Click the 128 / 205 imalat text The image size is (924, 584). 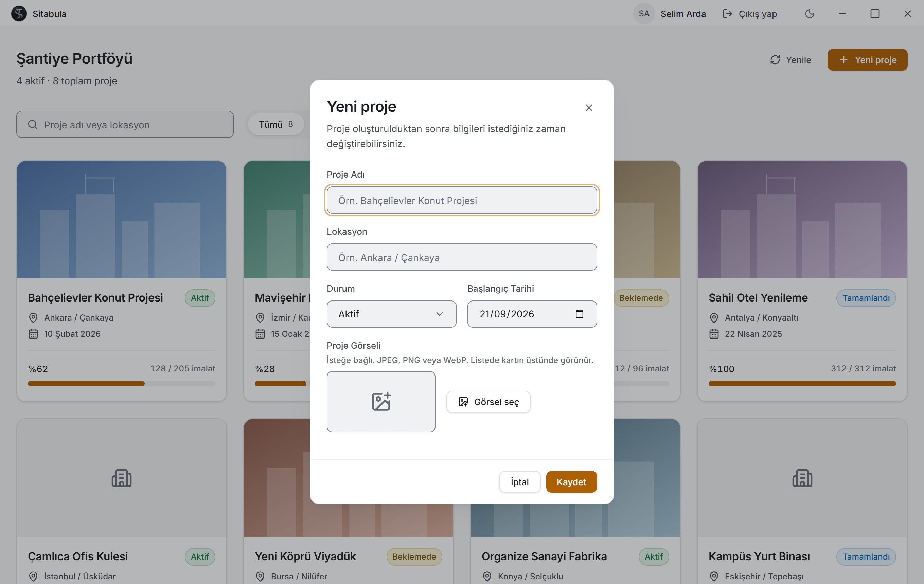[x=183, y=368]
